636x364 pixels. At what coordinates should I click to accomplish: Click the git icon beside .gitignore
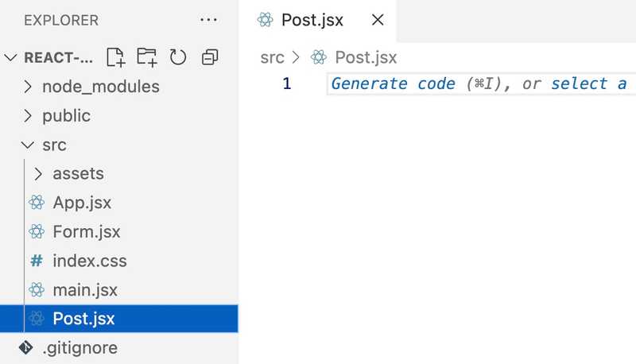25,347
